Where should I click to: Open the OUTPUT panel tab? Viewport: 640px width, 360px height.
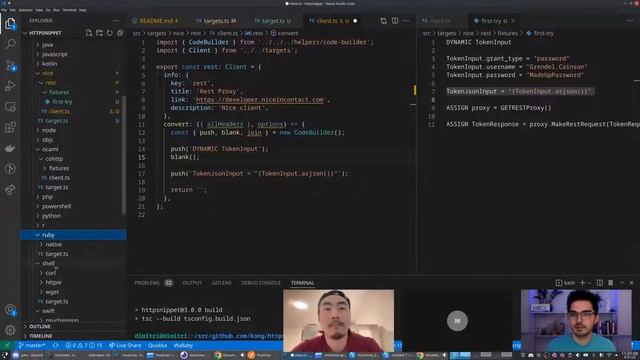point(192,283)
